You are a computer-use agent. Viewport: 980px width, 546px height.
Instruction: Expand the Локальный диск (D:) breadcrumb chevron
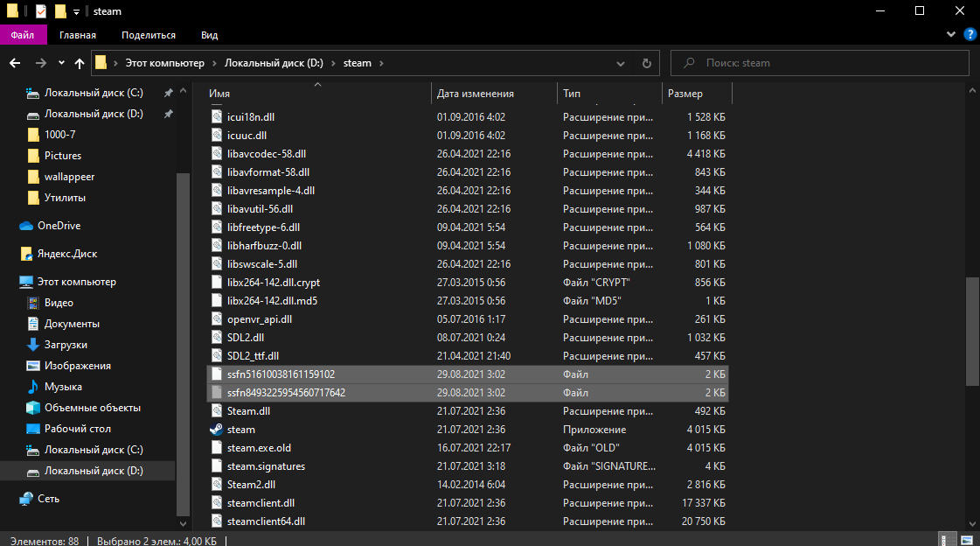(x=333, y=63)
